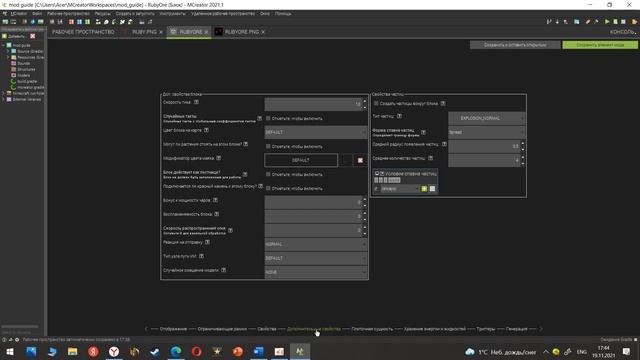Close the RUBYORE tab

click(x=206, y=32)
